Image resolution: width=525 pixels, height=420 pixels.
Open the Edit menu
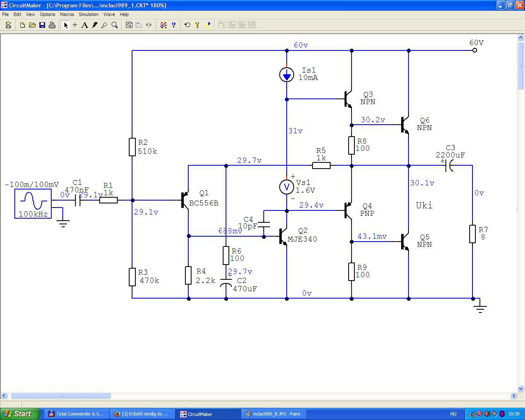tap(17, 14)
